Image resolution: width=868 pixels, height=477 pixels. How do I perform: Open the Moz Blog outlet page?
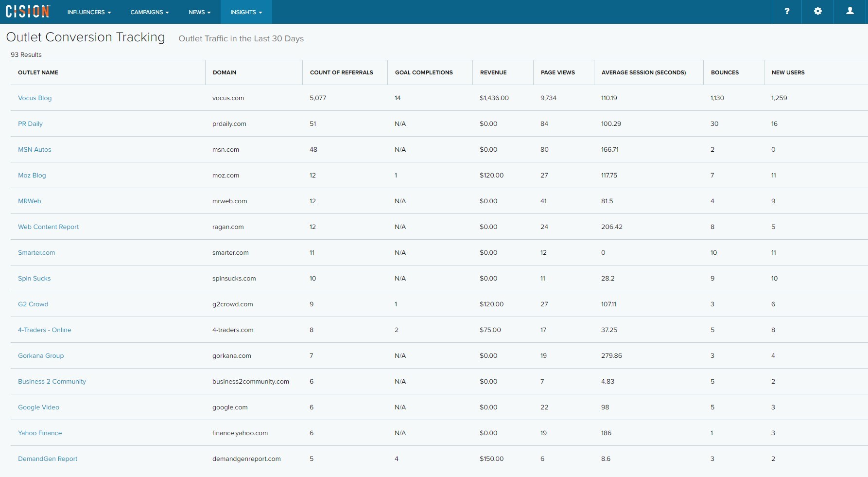[32, 175]
